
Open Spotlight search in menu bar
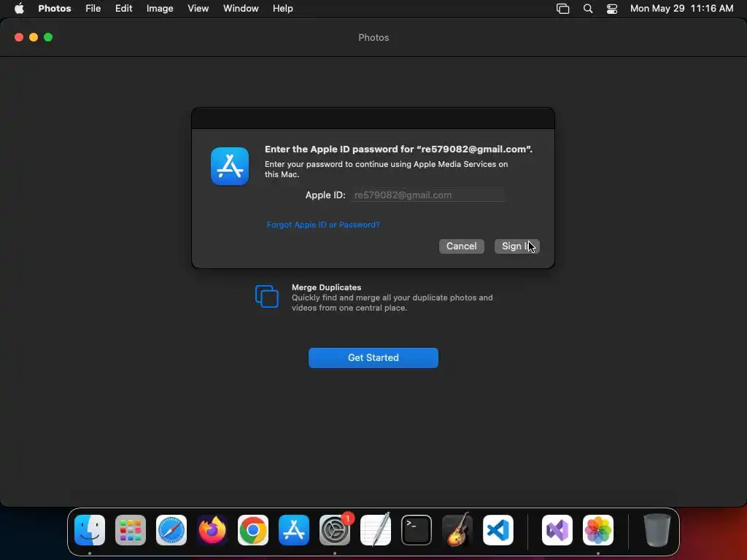588,9
